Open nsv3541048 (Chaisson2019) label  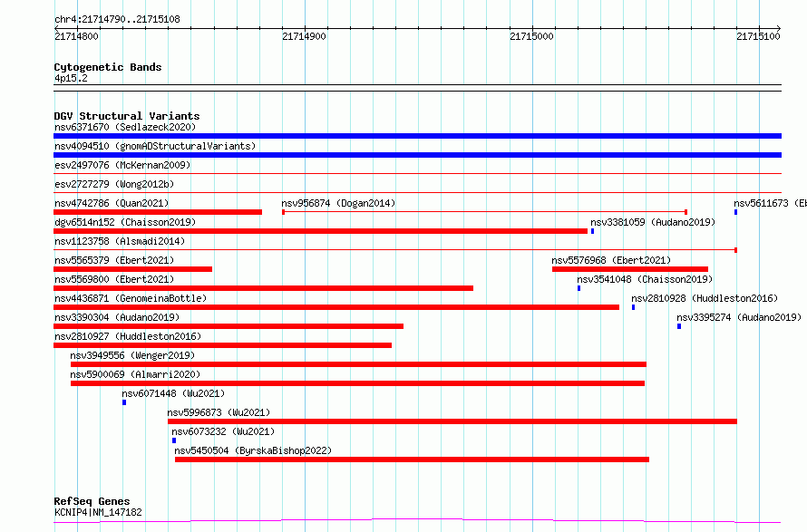(645, 279)
